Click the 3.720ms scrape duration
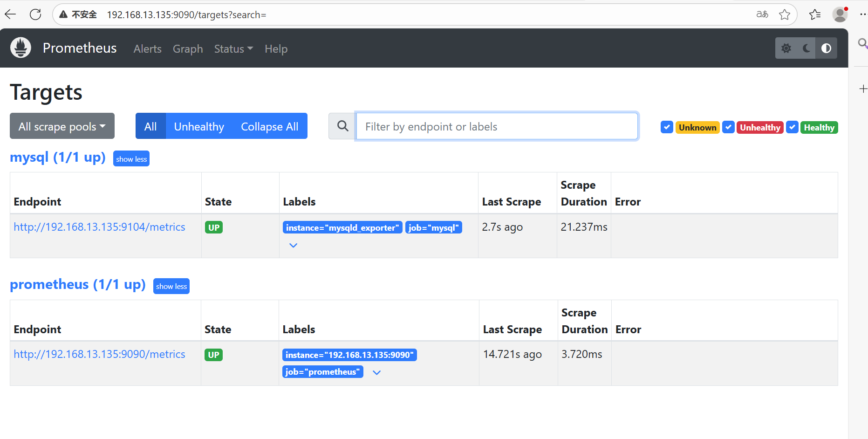This screenshot has width=868, height=439. [x=582, y=354]
